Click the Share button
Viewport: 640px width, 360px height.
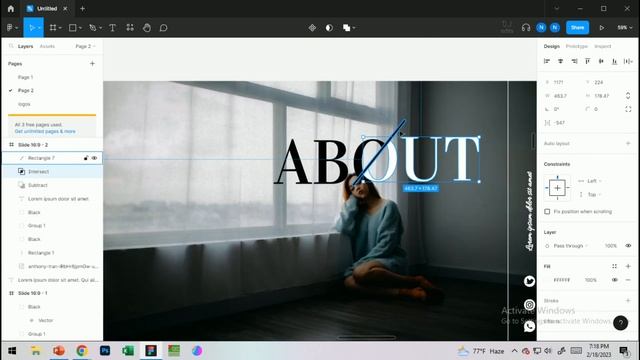coord(577,27)
